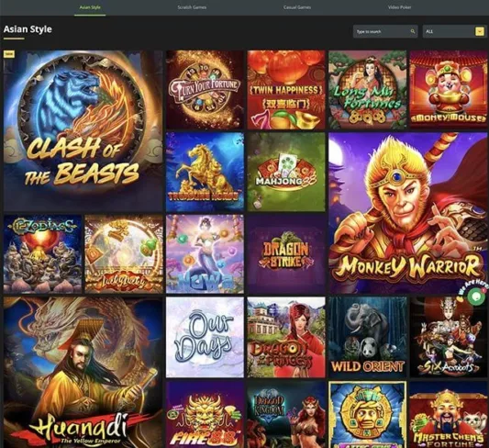This screenshot has width=489, height=448.
Task: Open the Money Mouse slot tile
Action: (x=449, y=90)
